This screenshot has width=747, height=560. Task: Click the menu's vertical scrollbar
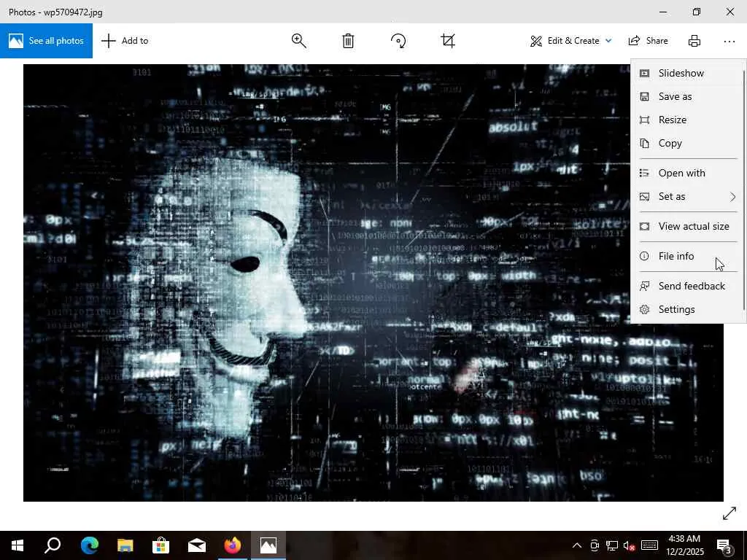(743, 190)
